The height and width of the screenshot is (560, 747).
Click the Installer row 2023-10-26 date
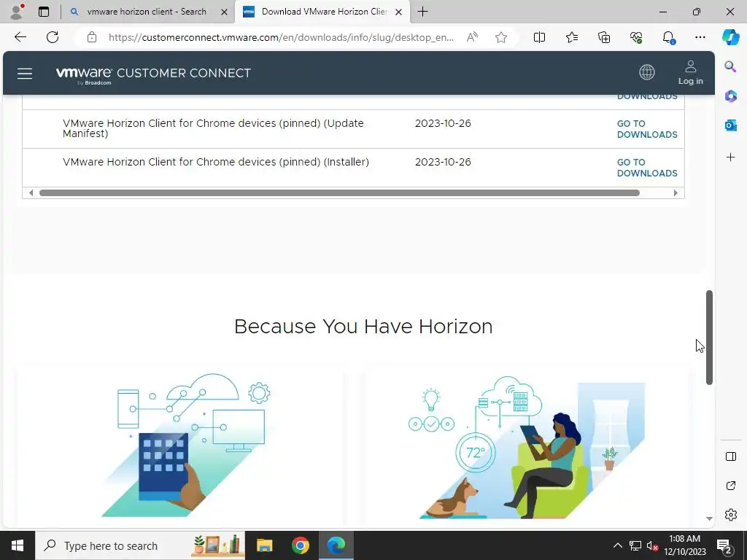443,162
